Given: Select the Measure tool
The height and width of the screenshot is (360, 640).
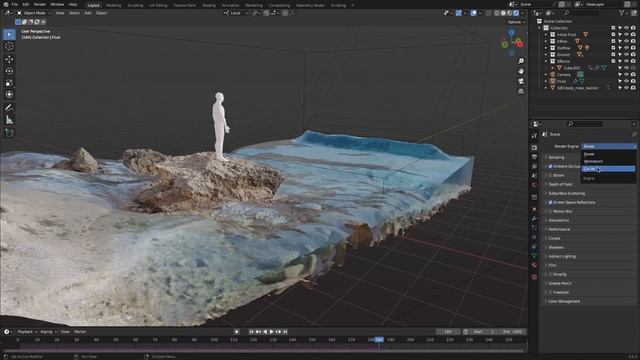Looking at the screenshot, I should 9,120.
